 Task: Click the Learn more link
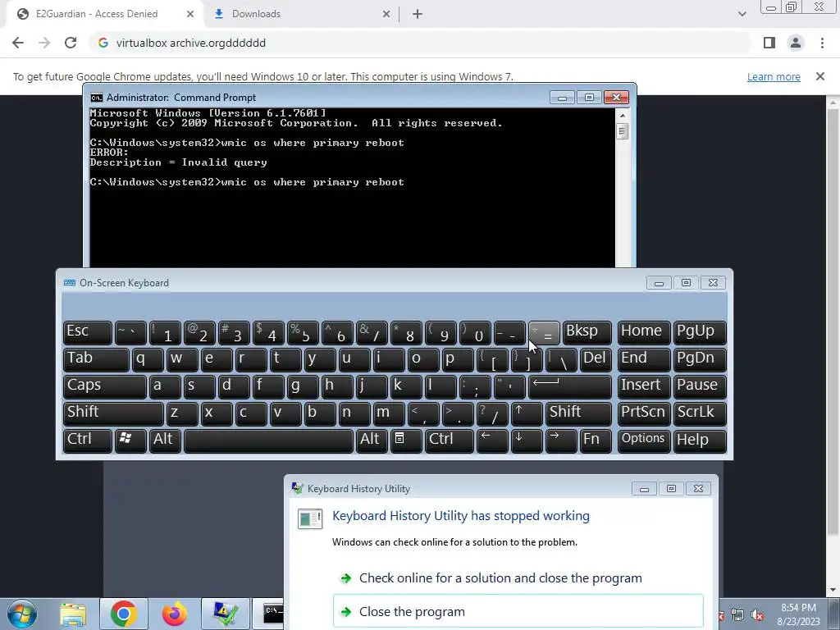pos(774,76)
